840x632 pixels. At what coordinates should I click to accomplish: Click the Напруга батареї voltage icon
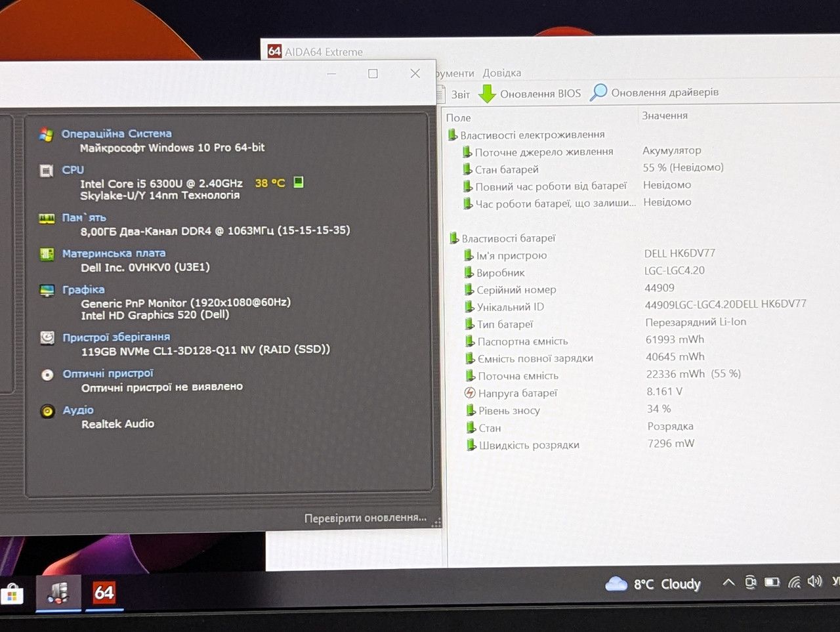(x=470, y=393)
